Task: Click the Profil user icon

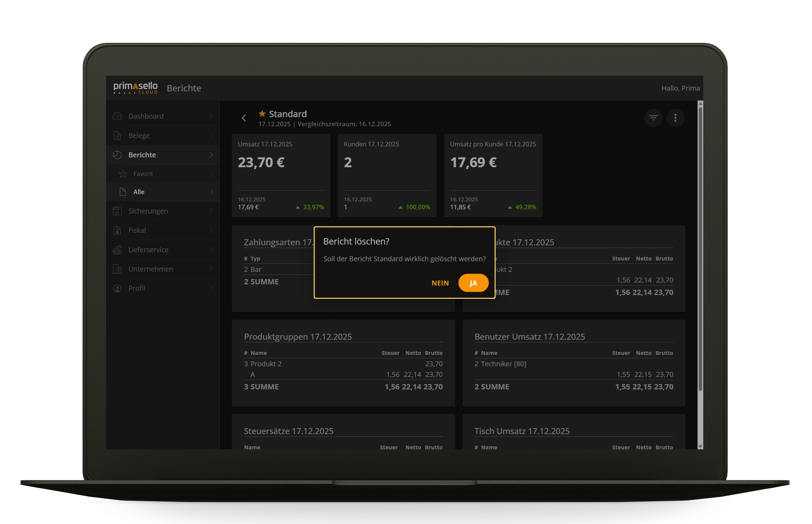Action: (x=117, y=289)
